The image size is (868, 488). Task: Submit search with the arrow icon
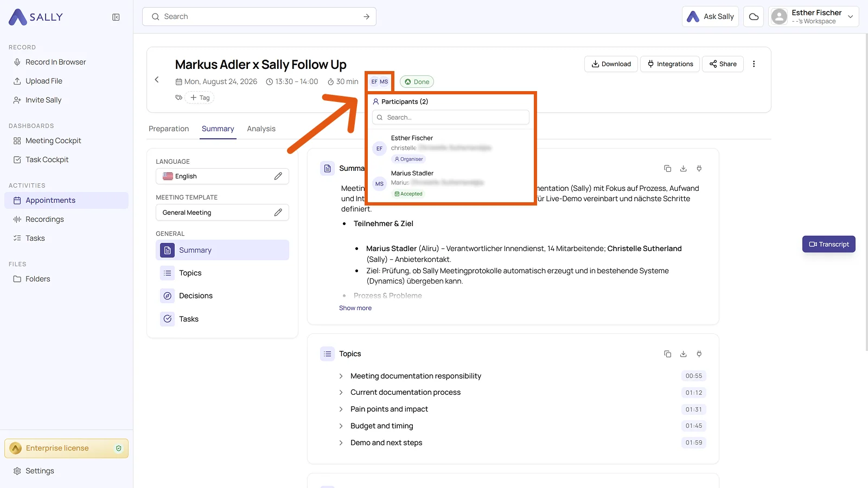367,17
